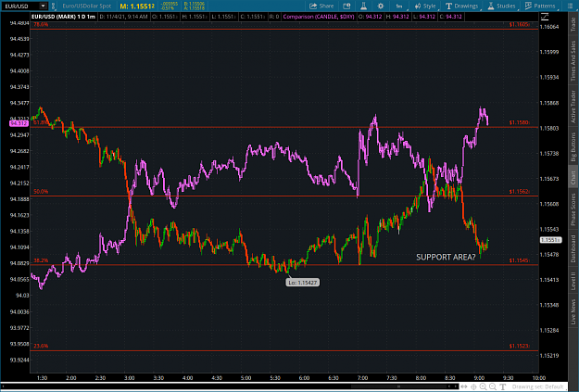Open the EUR/USD symbol dropdown arrow
This screenshot has width=579, height=392.
tap(44, 6)
